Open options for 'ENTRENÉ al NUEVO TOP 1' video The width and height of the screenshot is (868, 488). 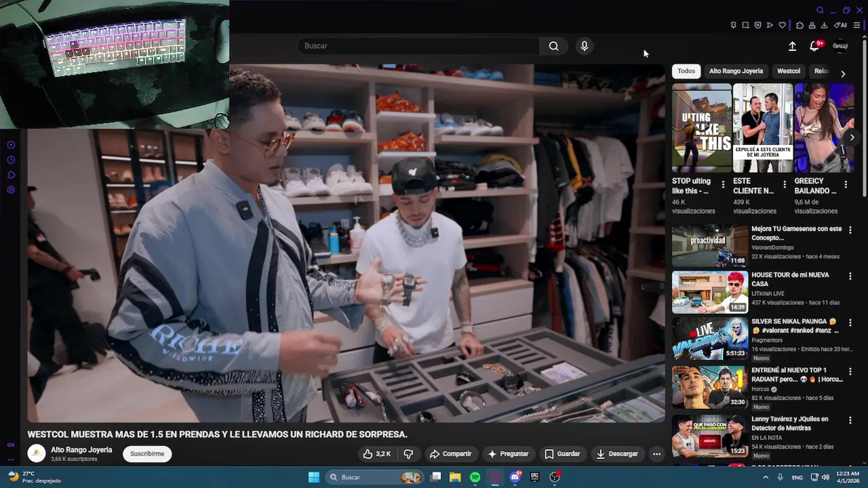point(850,371)
